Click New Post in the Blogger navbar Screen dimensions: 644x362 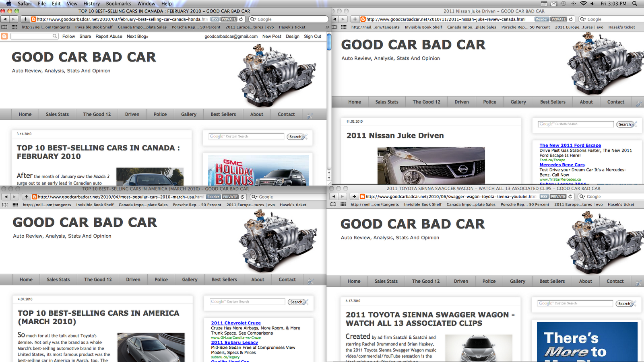coord(272,36)
